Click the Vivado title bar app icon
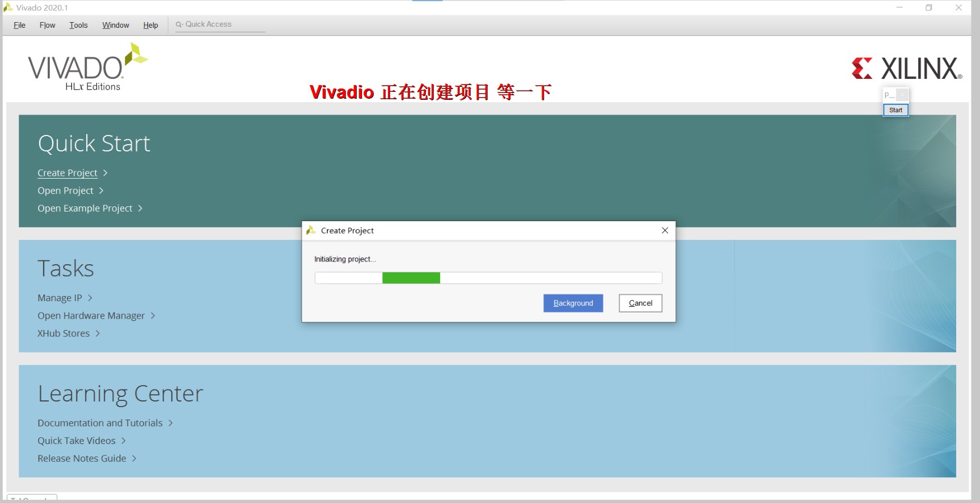This screenshot has height=503, width=980. (x=8, y=7)
